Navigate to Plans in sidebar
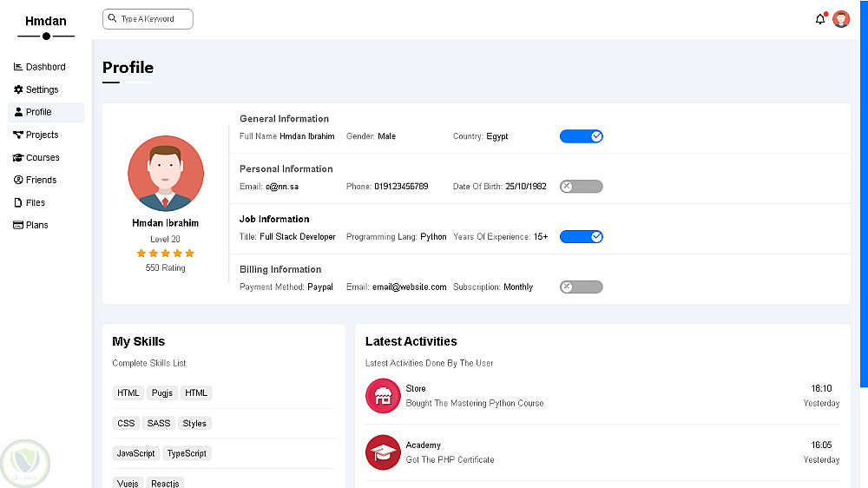The width and height of the screenshot is (868, 488). pos(36,225)
